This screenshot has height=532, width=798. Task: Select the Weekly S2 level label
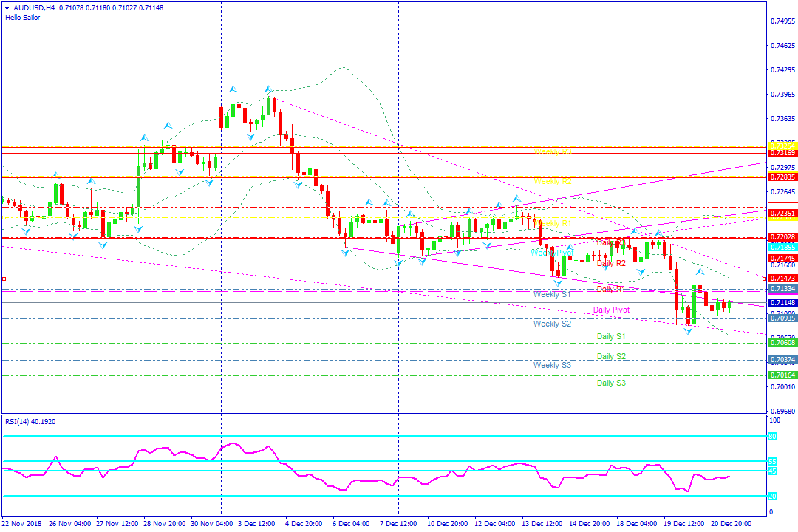click(552, 324)
